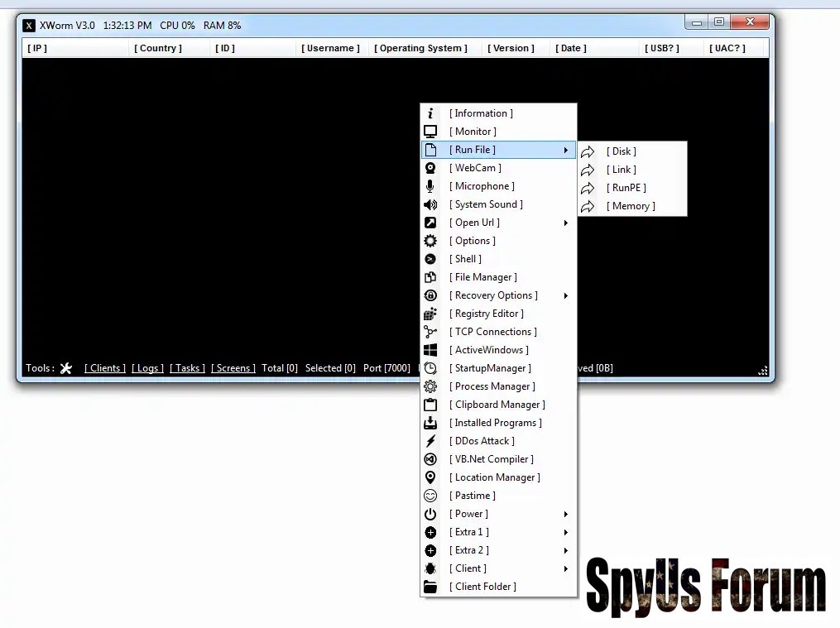Click the gear icon beside Options

tap(430, 241)
